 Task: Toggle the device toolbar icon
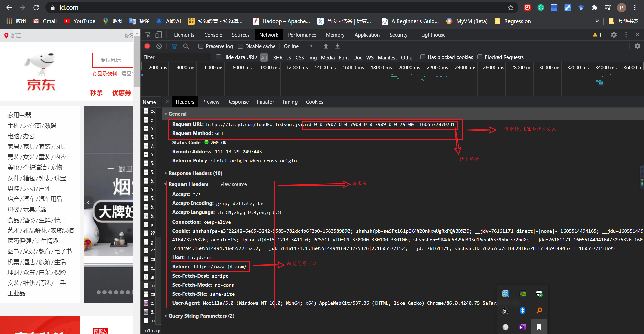[x=158, y=35]
